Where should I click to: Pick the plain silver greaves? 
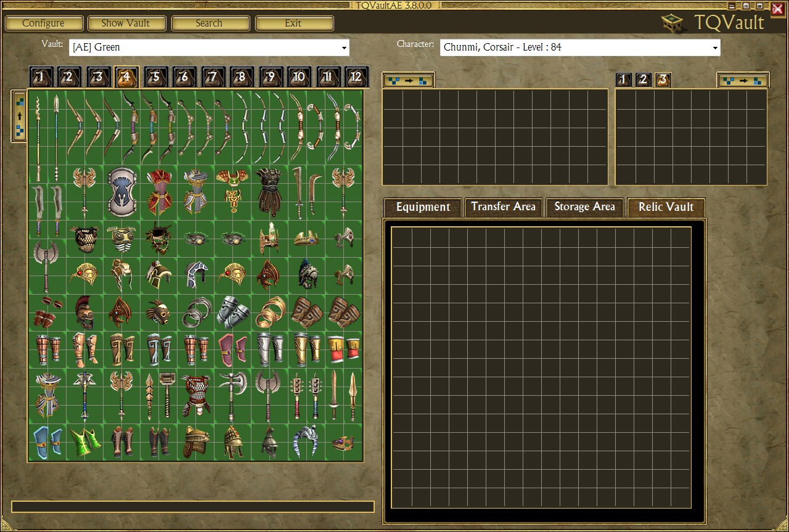[x=269, y=350]
